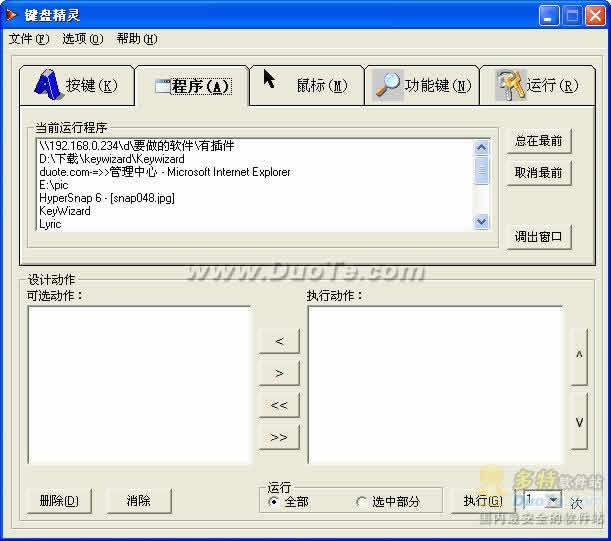Switch to the 功能键(N) tab
The width and height of the screenshot is (611, 541).
click(422, 85)
